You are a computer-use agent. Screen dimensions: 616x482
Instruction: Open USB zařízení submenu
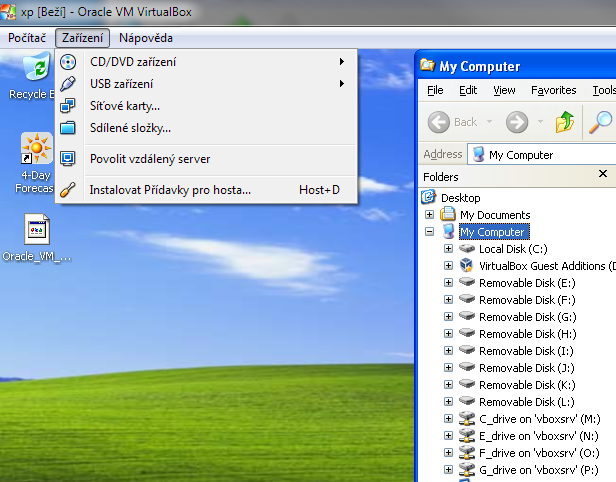(x=206, y=84)
